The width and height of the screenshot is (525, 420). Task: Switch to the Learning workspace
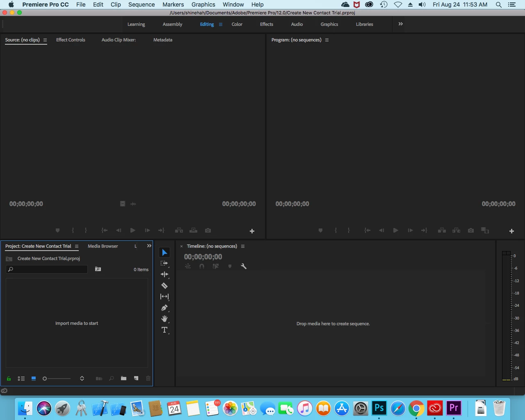(x=136, y=24)
